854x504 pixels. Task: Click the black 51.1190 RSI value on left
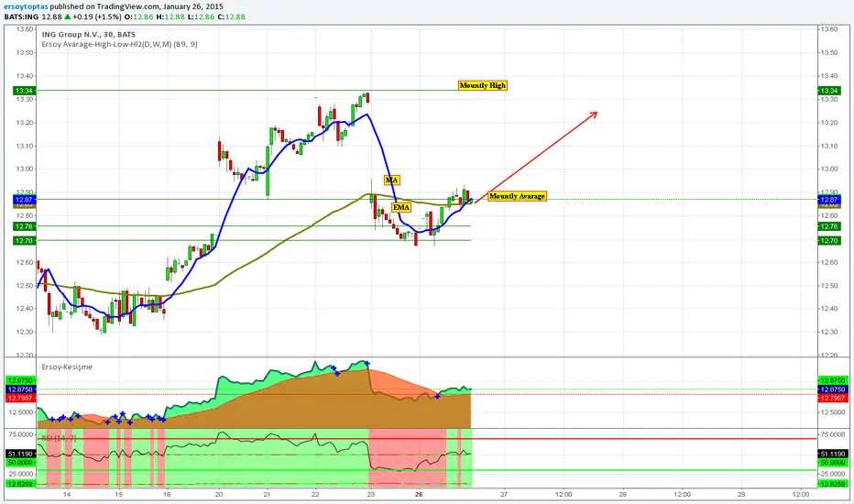pos(20,454)
